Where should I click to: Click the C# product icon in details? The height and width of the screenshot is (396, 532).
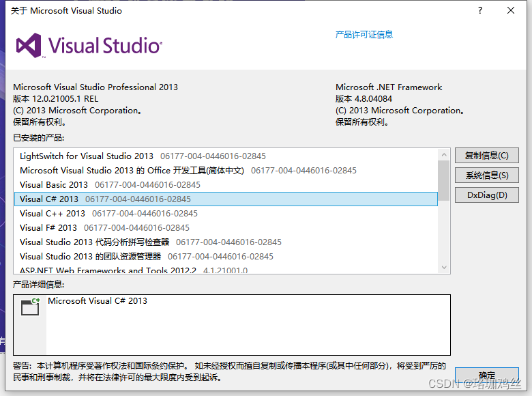point(30,307)
